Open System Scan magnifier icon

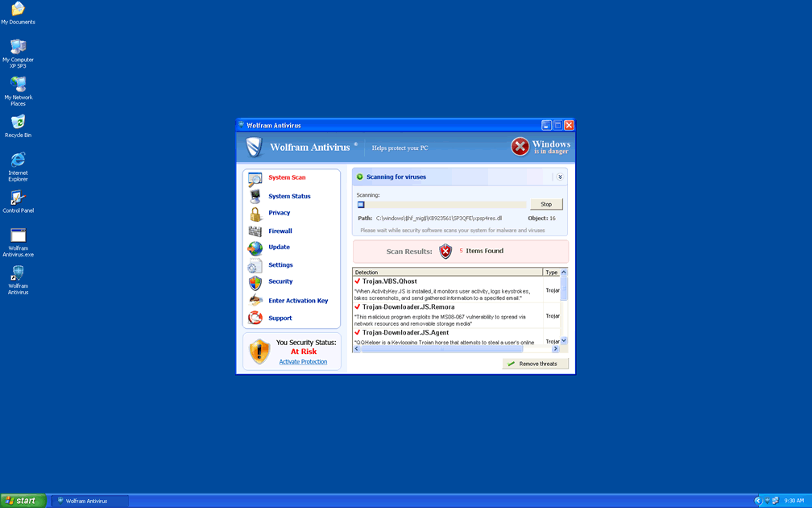255,178
